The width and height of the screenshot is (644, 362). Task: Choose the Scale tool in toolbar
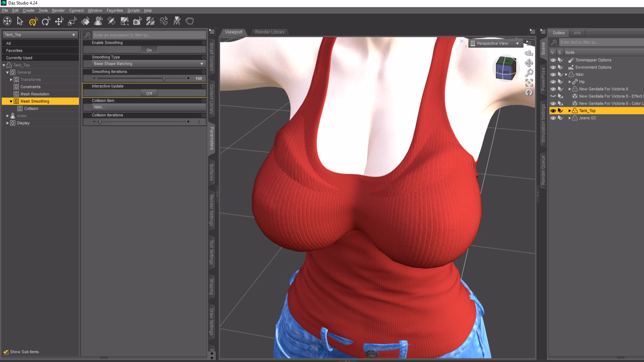tap(72, 21)
